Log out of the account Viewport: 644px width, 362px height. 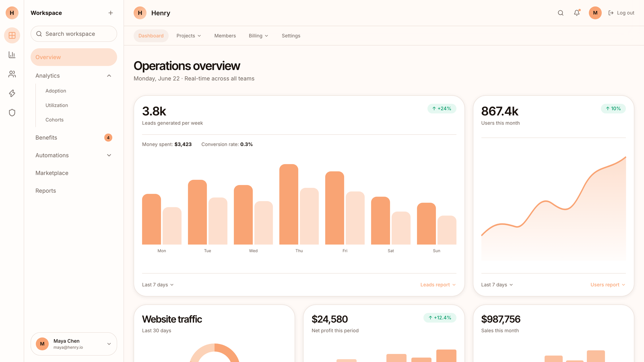pyautogui.click(x=621, y=13)
